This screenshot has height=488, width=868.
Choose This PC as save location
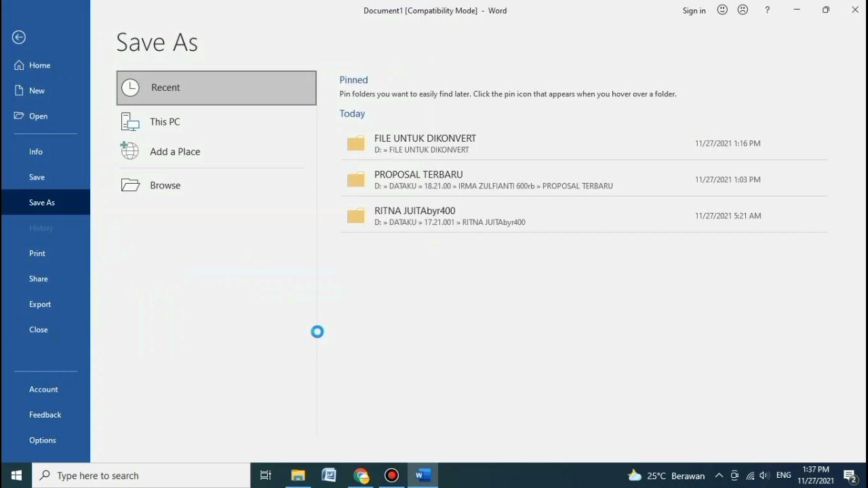coord(216,122)
